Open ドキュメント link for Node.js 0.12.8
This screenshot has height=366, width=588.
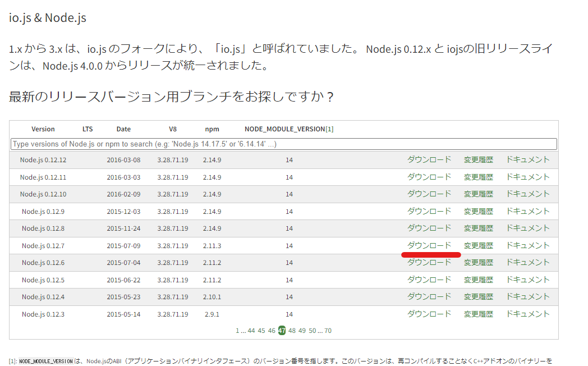[527, 228]
